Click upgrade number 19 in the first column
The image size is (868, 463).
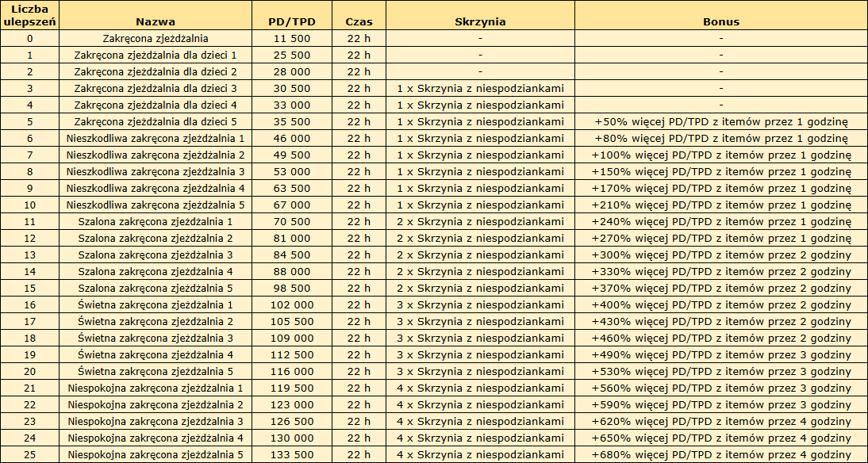(x=30, y=354)
